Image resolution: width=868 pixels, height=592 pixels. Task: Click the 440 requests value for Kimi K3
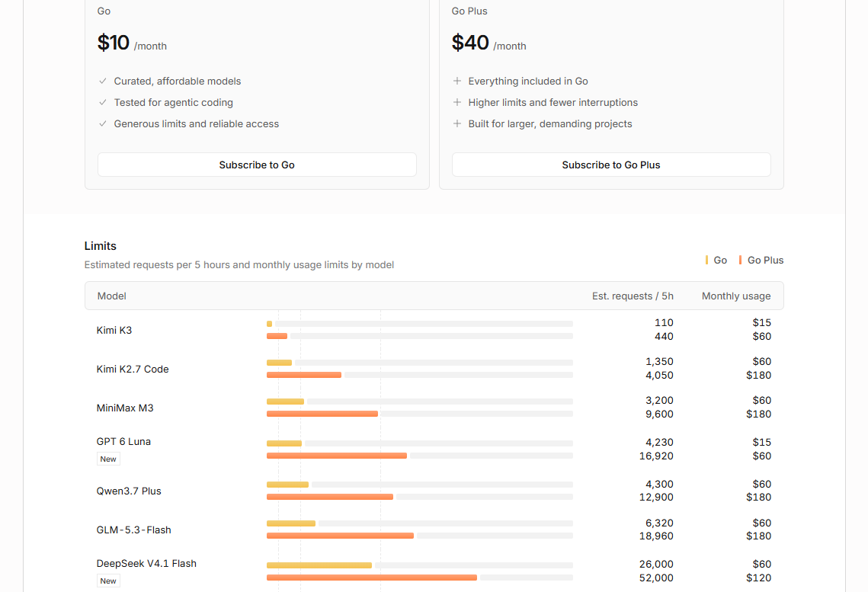[664, 337]
